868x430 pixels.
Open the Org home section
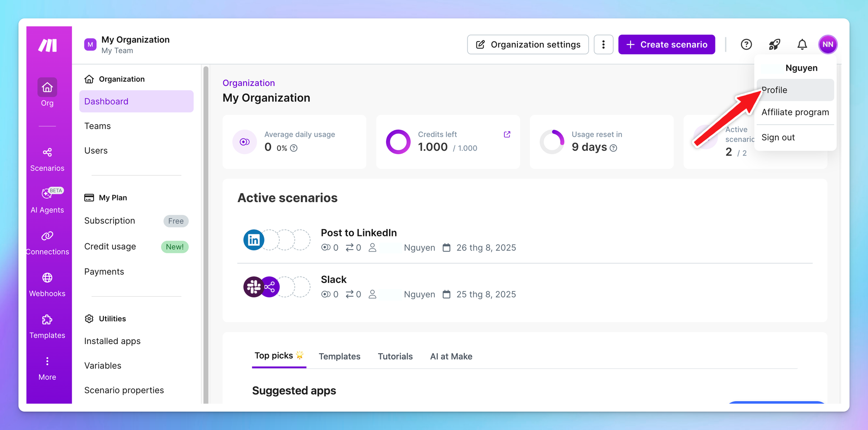[47, 92]
